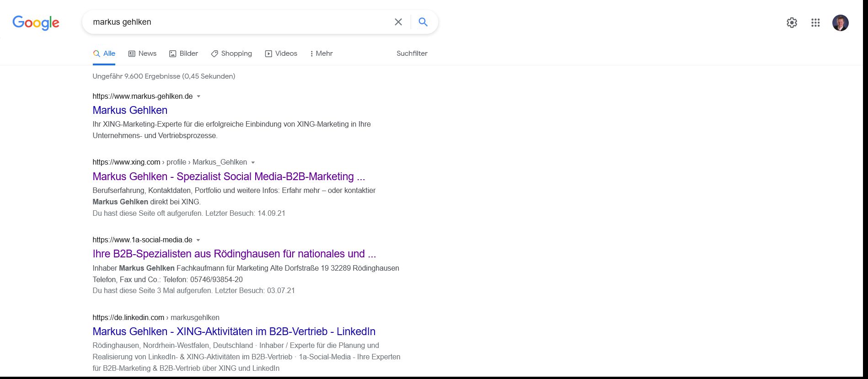Screen dimensions: 868x379
Task: Open the B2B-Spezialisten aus Rödinghausen result
Action: [x=234, y=254]
